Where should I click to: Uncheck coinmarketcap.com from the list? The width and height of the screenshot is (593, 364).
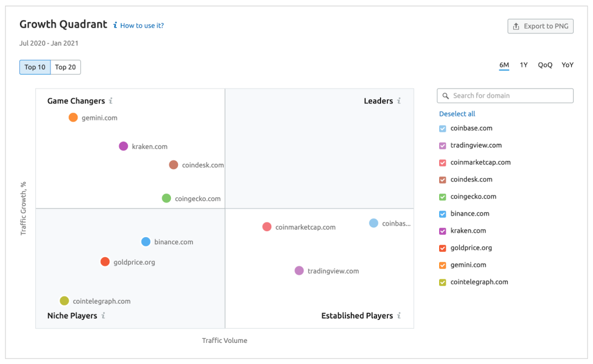click(x=442, y=162)
